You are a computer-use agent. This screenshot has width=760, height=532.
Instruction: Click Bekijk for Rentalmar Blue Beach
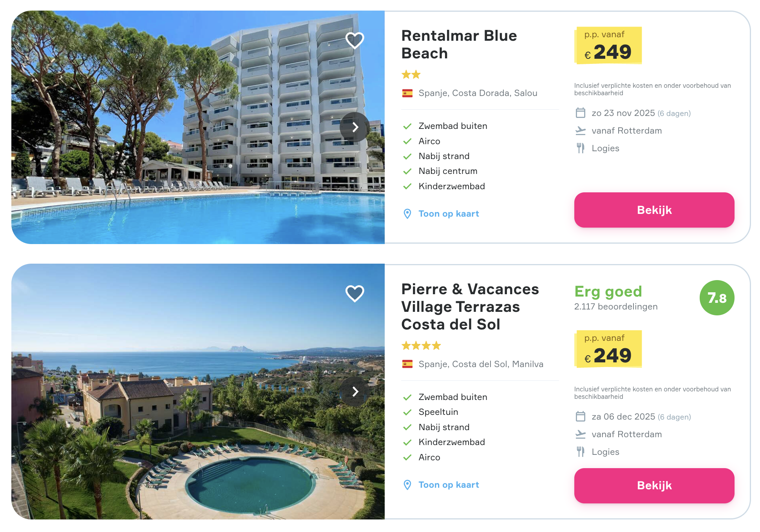[x=654, y=210]
